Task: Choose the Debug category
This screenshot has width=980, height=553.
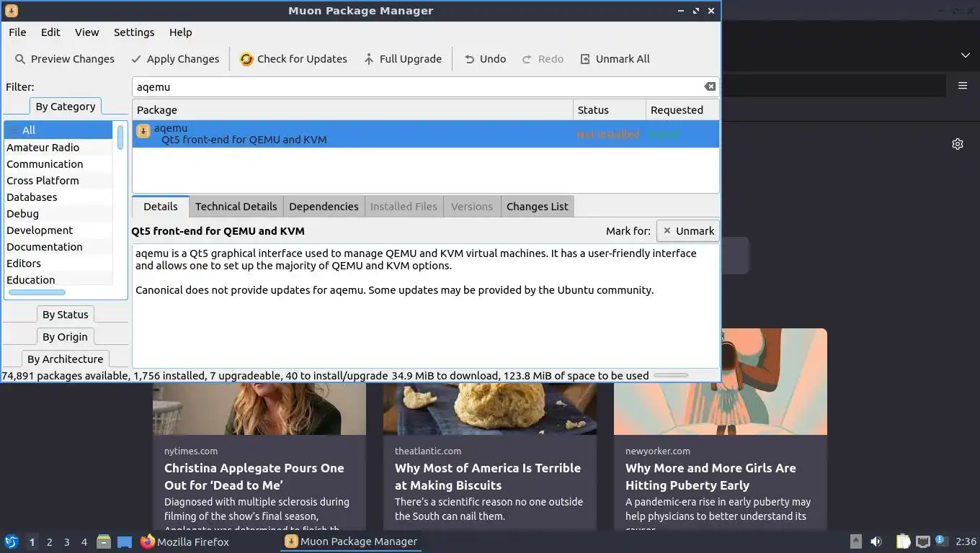Action: 58,214
